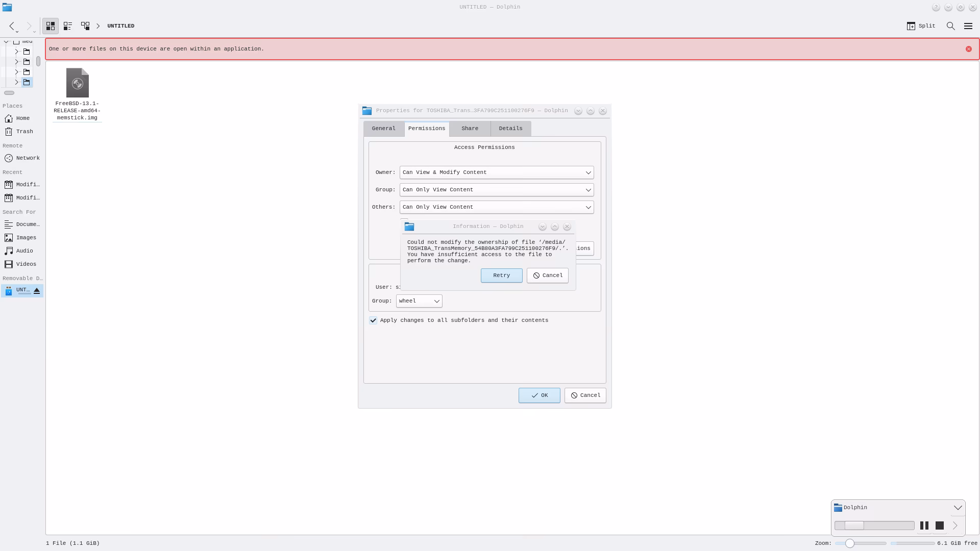
Task: Eject the UNTITLED removable device
Action: tap(36, 290)
